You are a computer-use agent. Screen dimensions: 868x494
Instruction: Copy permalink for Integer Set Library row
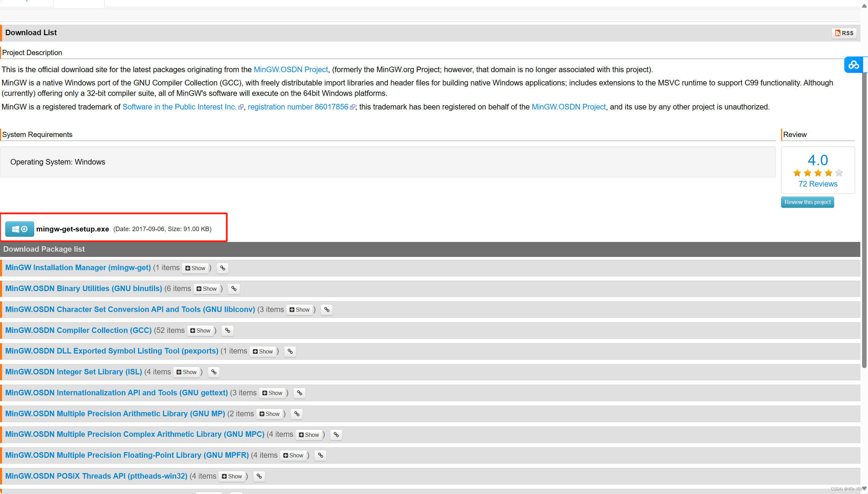tap(214, 372)
